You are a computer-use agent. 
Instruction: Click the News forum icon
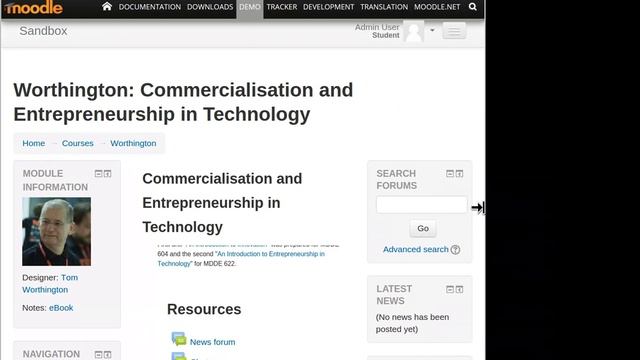179,339
